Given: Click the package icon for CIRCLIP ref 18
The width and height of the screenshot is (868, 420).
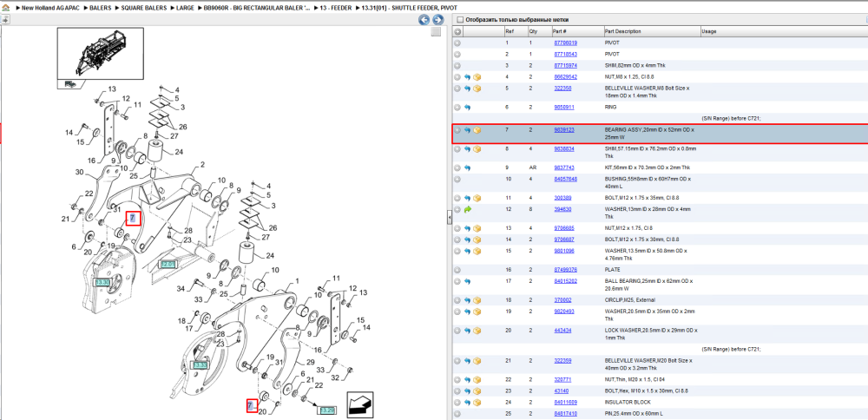Looking at the screenshot, I should pos(477,300).
